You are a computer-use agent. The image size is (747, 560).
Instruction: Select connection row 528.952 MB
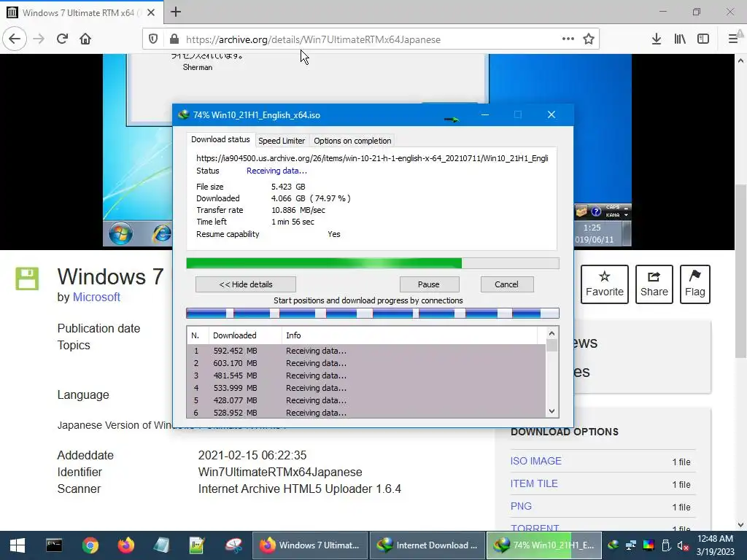pos(366,413)
